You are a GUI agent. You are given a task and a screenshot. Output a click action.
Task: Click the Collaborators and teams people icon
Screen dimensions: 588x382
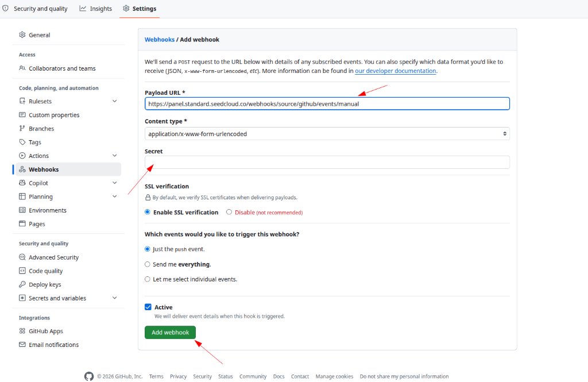pyautogui.click(x=22, y=68)
